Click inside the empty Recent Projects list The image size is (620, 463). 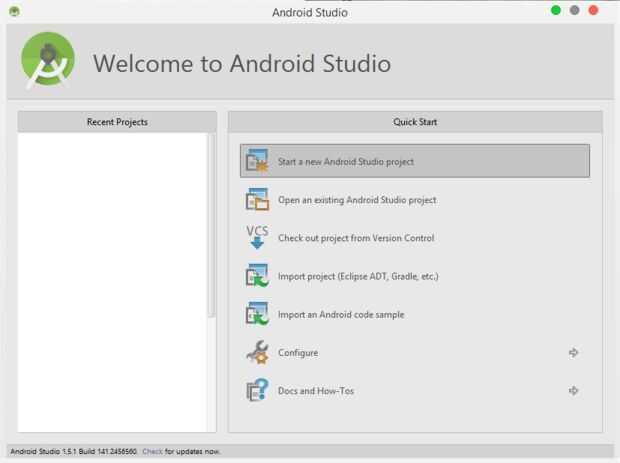tap(112, 282)
